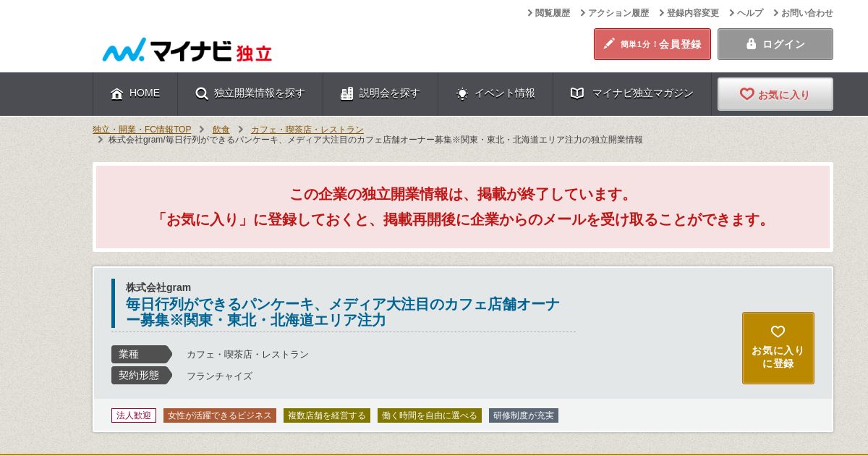Click the heart icon in header お気に入り
This screenshot has width=868, height=456.
[x=746, y=94]
